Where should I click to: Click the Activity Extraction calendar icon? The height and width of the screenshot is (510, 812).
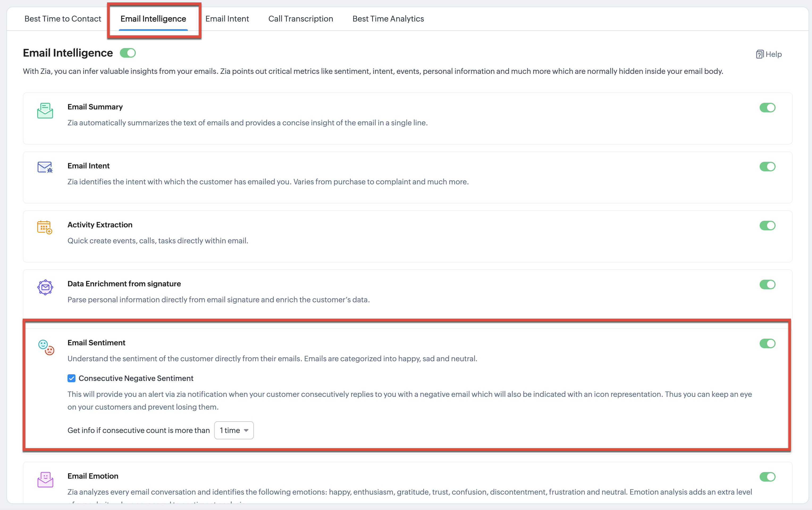44,227
